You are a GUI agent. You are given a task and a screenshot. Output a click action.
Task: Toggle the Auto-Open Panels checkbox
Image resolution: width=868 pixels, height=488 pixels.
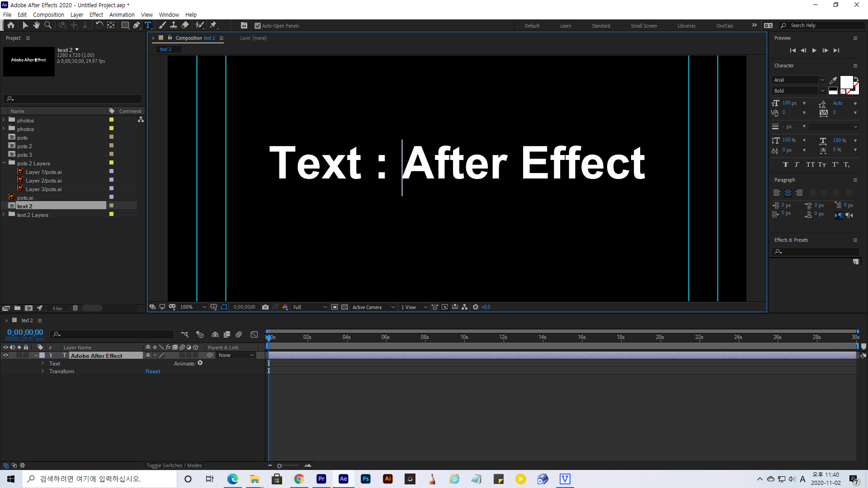click(258, 26)
